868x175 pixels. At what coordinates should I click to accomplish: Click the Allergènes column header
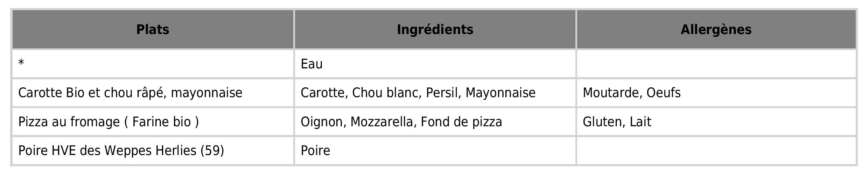(716, 29)
